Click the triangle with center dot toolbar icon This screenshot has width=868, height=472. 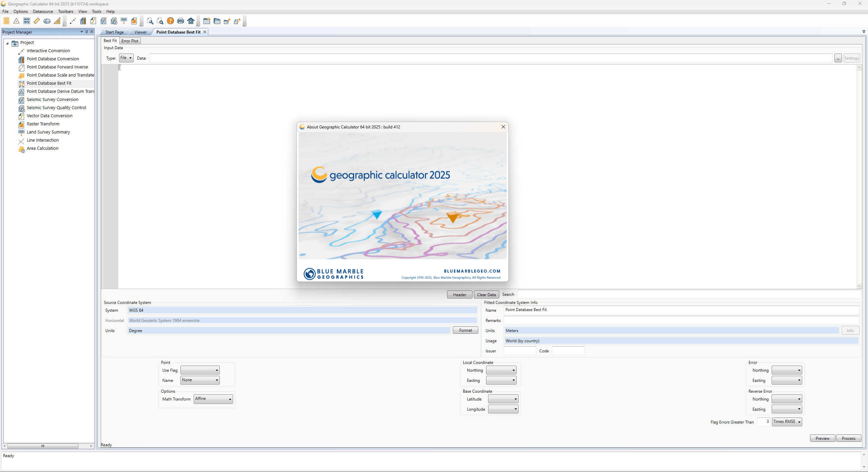coord(16,21)
